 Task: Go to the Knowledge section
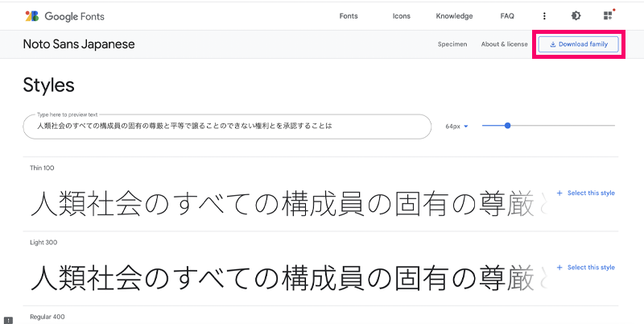[454, 16]
